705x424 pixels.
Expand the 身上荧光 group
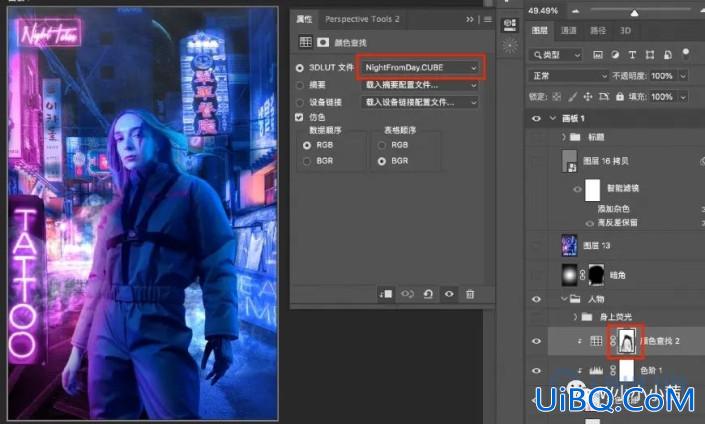click(x=575, y=317)
